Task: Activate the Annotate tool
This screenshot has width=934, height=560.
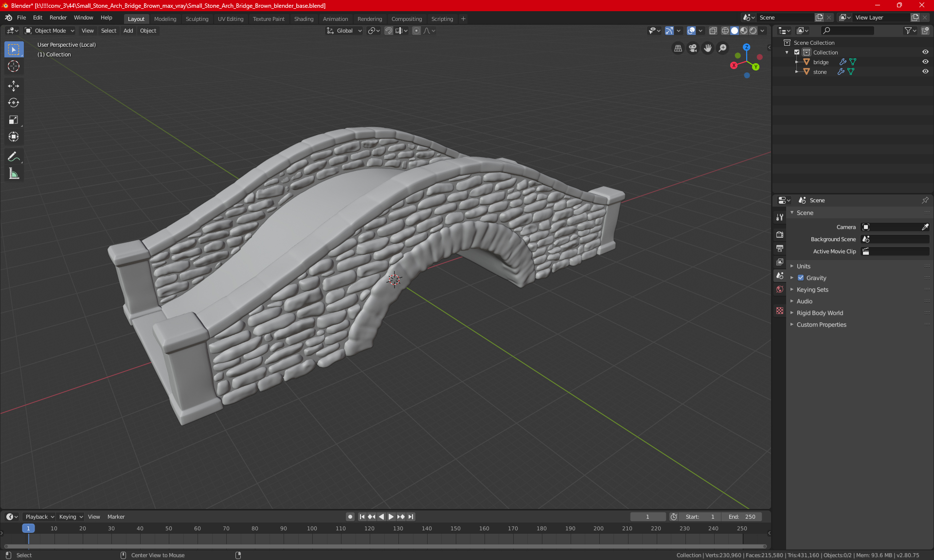Action: coord(14,157)
